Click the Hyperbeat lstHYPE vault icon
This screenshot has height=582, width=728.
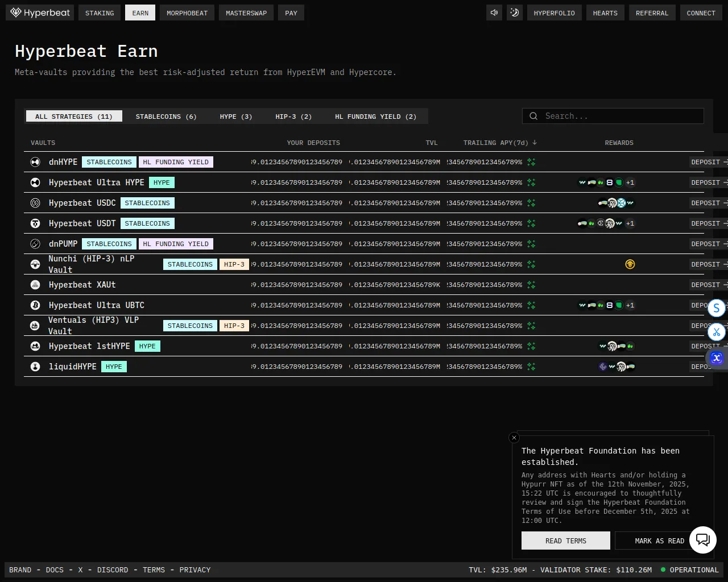tap(35, 346)
